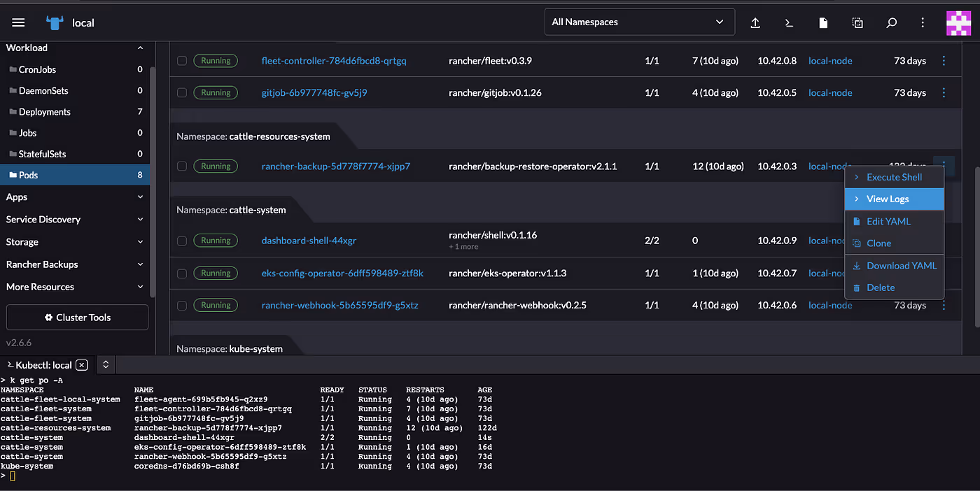Check the rancher-webhook pod checkbox
980x491 pixels.
pyautogui.click(x=182, y=305)
